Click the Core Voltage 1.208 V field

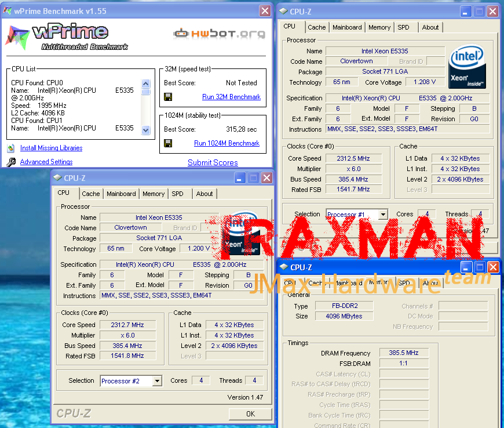(x=425, y=82)
